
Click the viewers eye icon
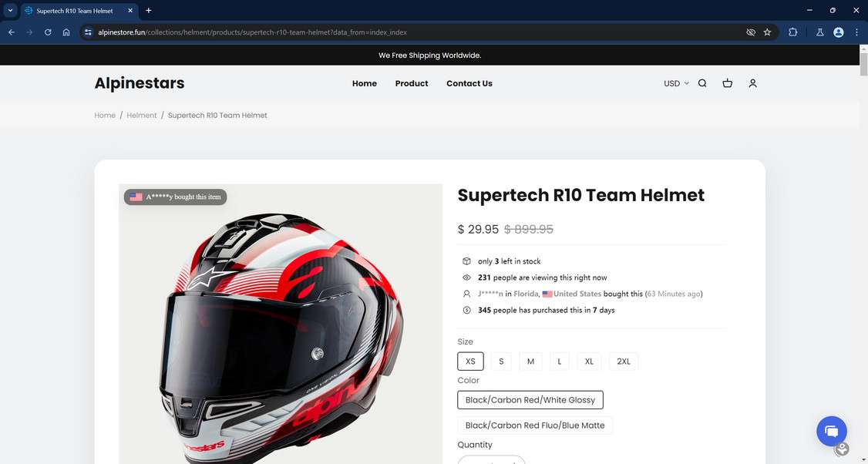coord(466,277)
